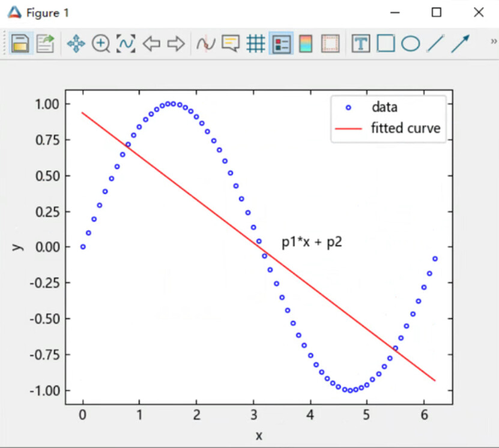Toggle the grid lines button

click(x=256, y=43)
